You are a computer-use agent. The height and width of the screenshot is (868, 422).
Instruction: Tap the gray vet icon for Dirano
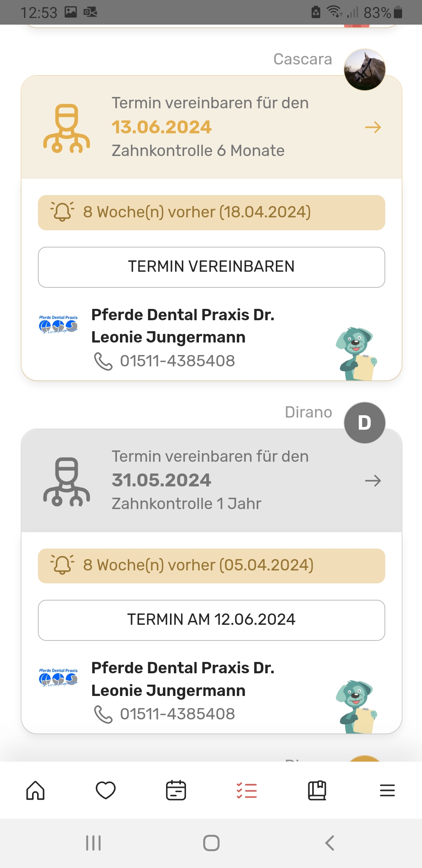[67, 481]
